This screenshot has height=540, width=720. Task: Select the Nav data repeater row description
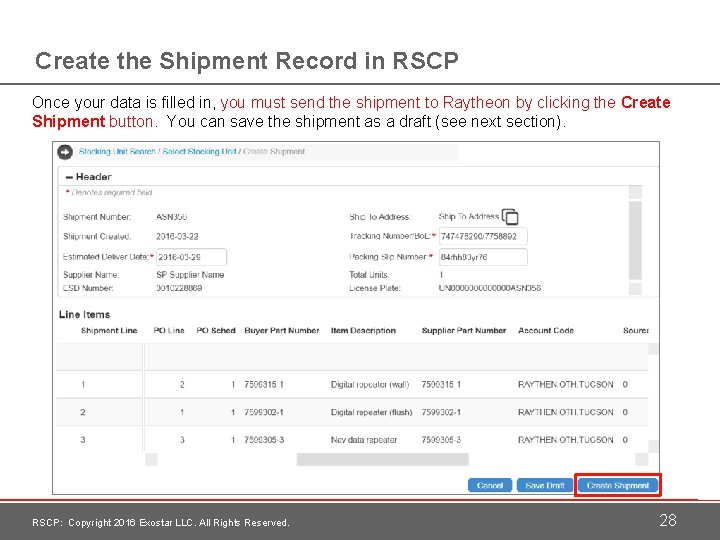[364, 439]
